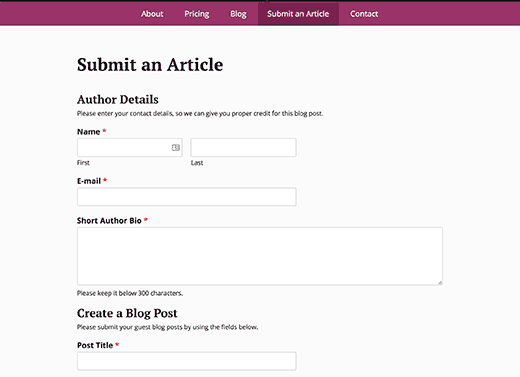This screenshot has width=520, height=377.
Task: Click inside the Short Author Bio textarea
Action: (260, 256)
